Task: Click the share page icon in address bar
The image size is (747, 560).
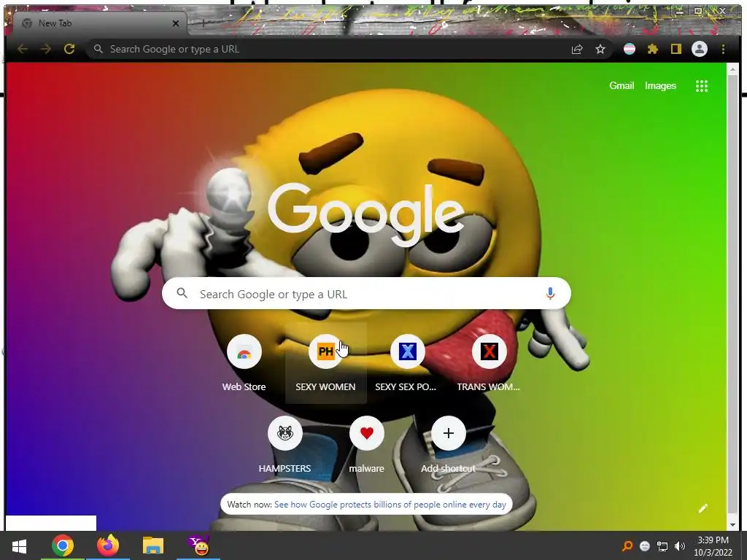Action: click(x=577, y=49)
